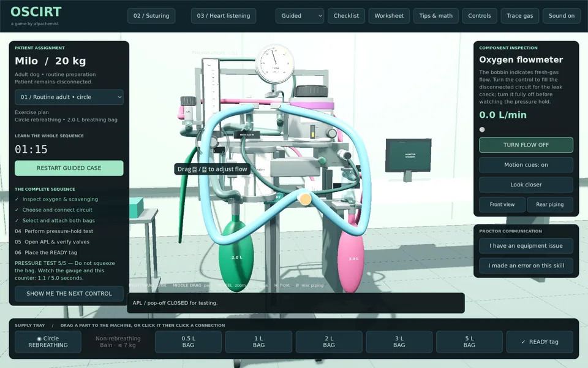Click the pink 3.0 L breathing bag
The width and height of the screenshot is (588, 368).
click(351, 259)
